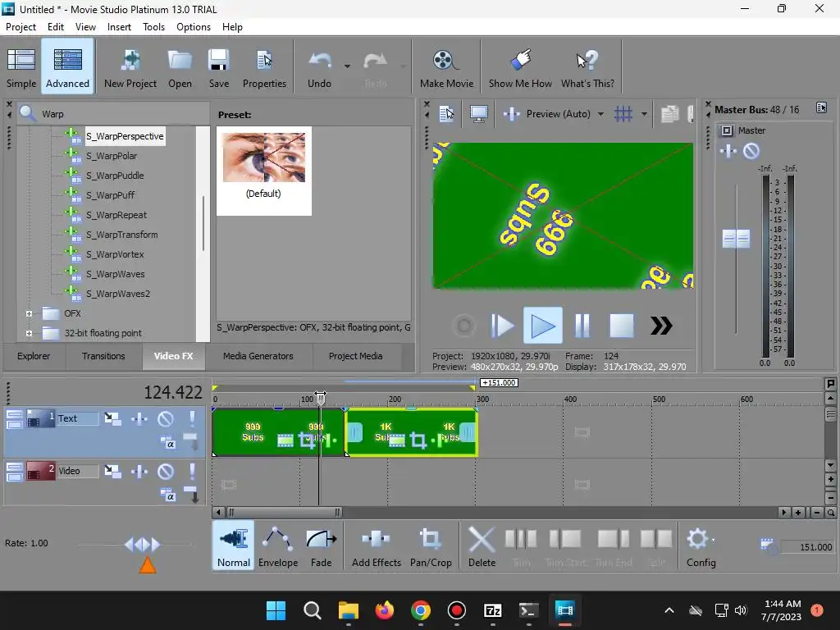Image resolution: width=840 pixels, height=630 pixels.
Task: Open Firefox from taskbar
Action: tap(384, 610)
